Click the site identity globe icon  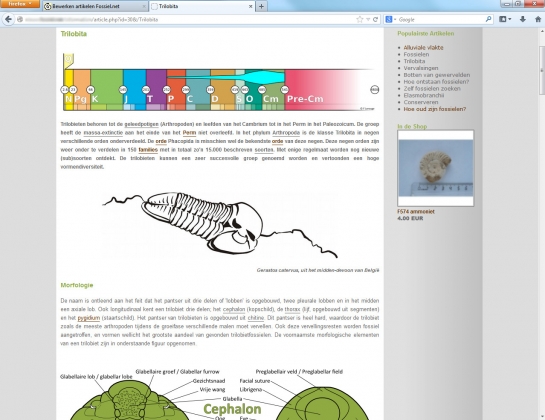[20, 19]
